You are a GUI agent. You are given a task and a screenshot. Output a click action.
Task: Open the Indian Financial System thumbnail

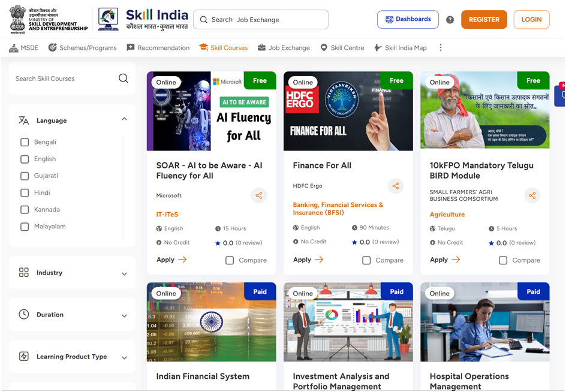click(212, 322)
